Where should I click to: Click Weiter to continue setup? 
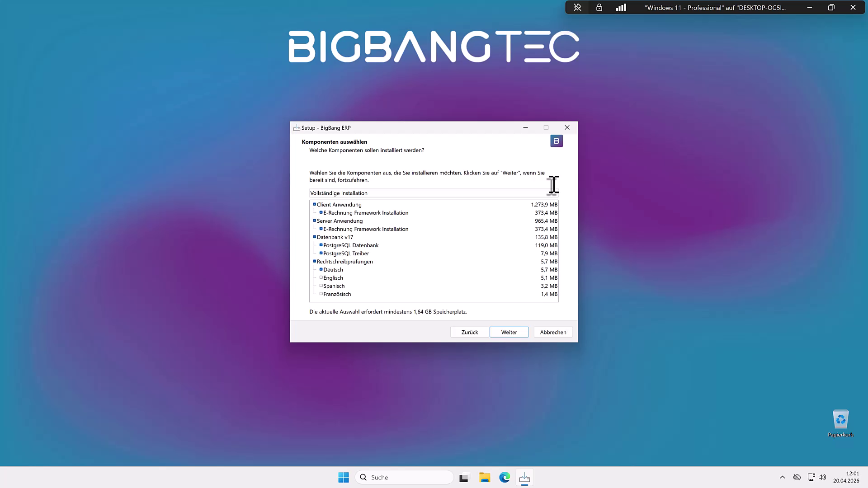[x=509, y=332]
